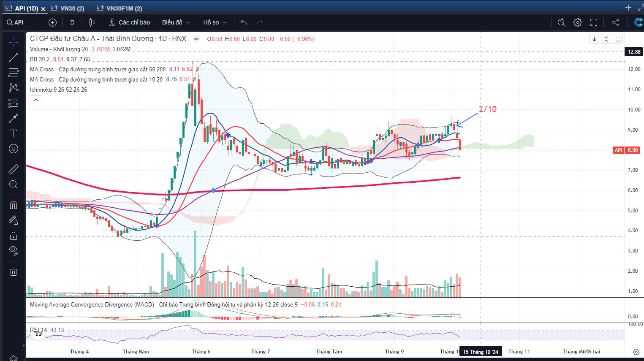
Task: Click the share chart icon
Action: (x=616, y=22)
